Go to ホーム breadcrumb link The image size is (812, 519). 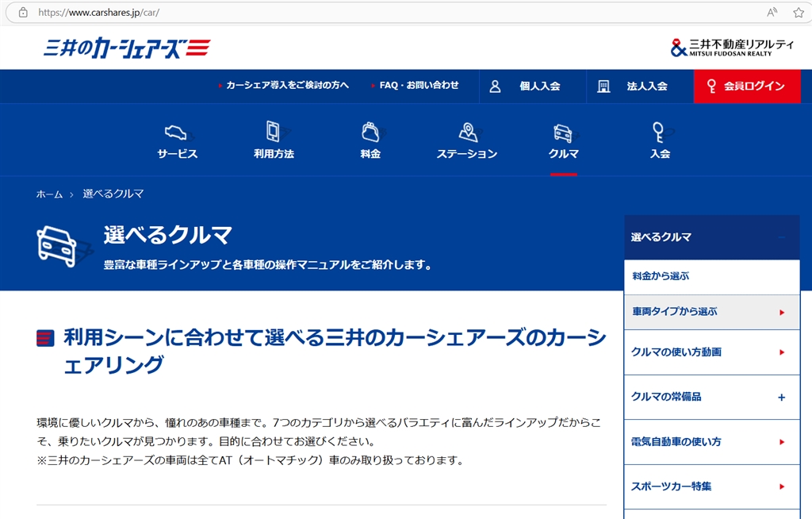tap(49, 194)
